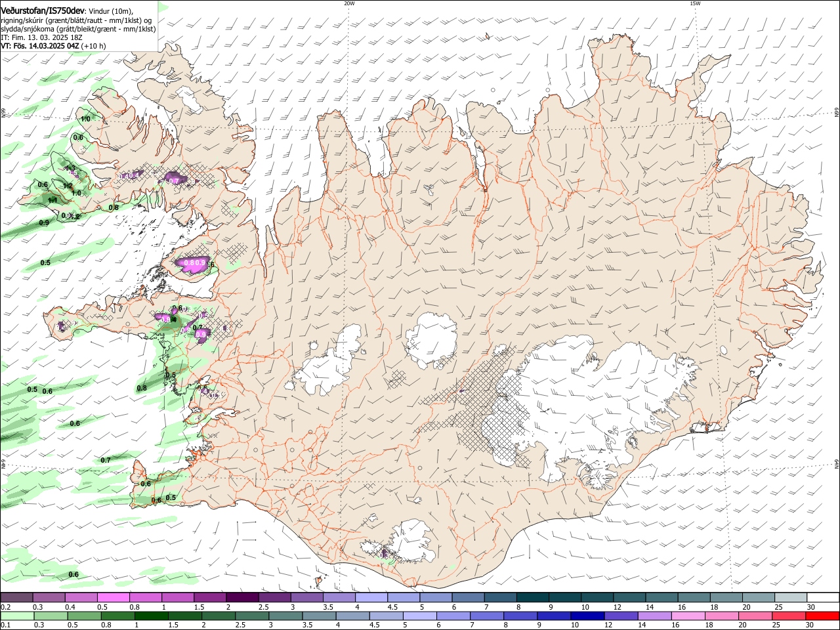The height and width of the screenshot is (630, 840).
Task: Click the '20W' longitude label
Action: click(349, 3)
